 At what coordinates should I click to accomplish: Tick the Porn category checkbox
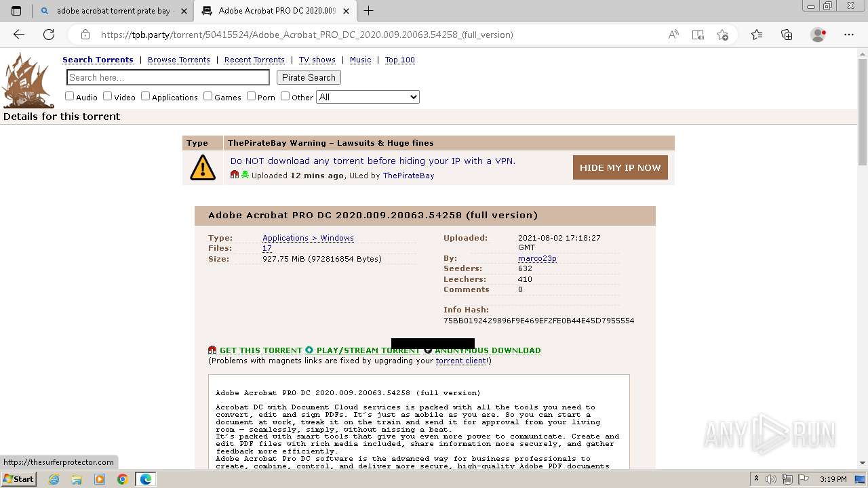pyautogui.click(x=251, y=96)
